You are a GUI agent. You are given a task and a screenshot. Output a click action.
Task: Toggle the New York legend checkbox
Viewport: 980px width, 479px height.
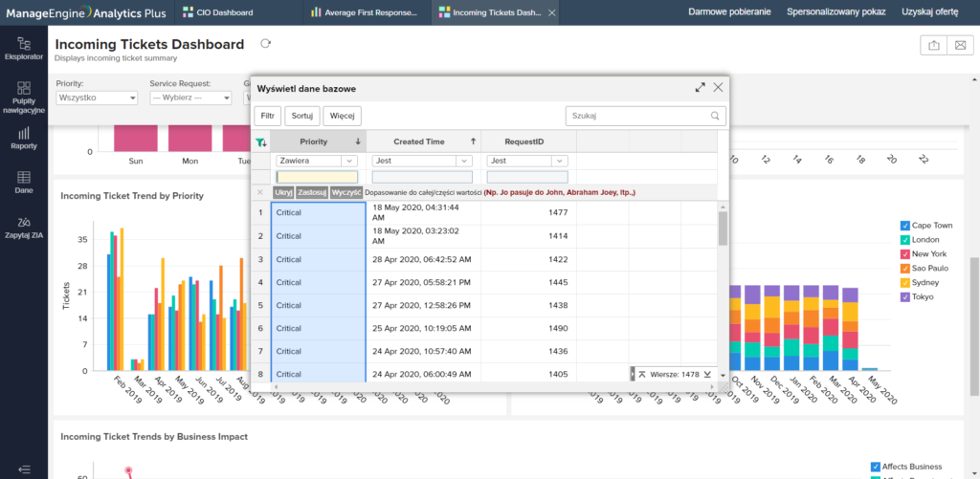905,254
